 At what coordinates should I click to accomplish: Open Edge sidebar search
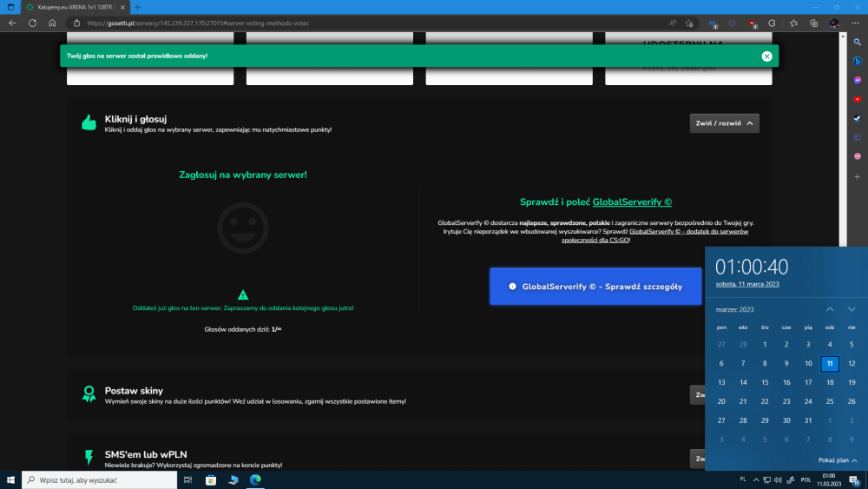tap(858, 42)
